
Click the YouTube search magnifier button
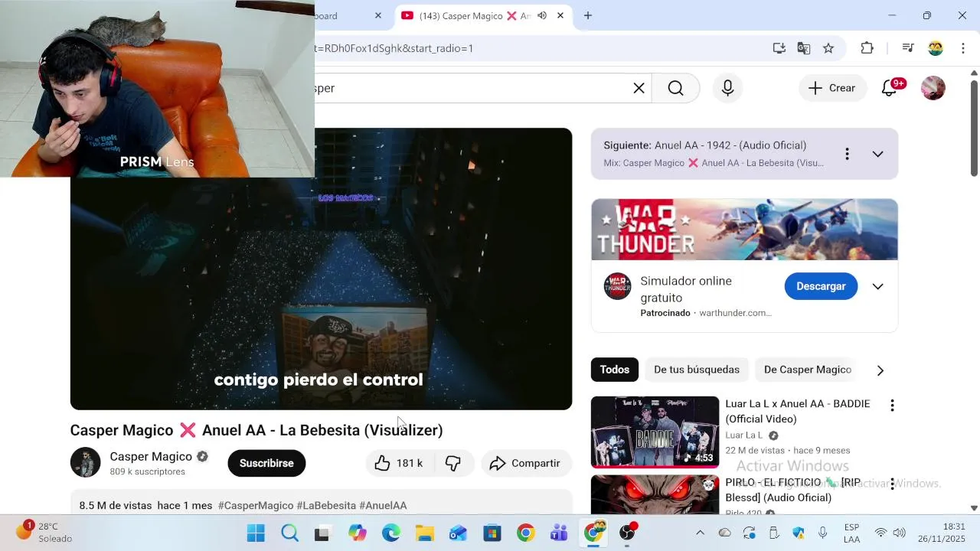point(675,88)
